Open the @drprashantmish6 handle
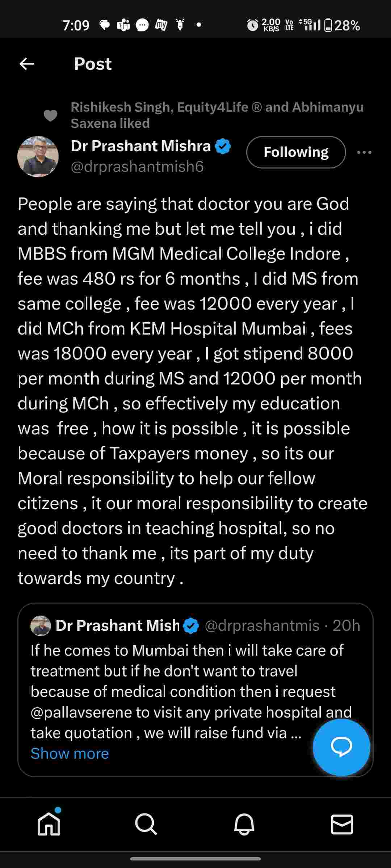Screen dimensions: 391x868 (x=137, y=167)
